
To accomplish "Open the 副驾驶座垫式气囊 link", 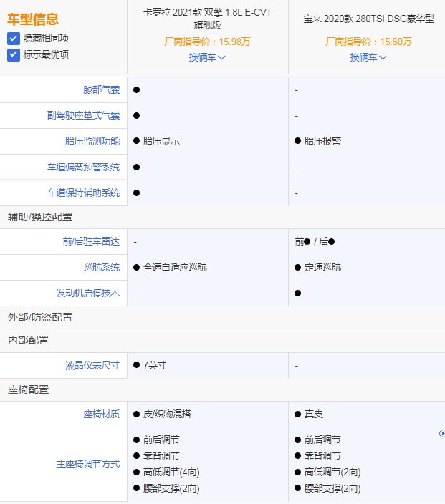I will coord(83,115).
